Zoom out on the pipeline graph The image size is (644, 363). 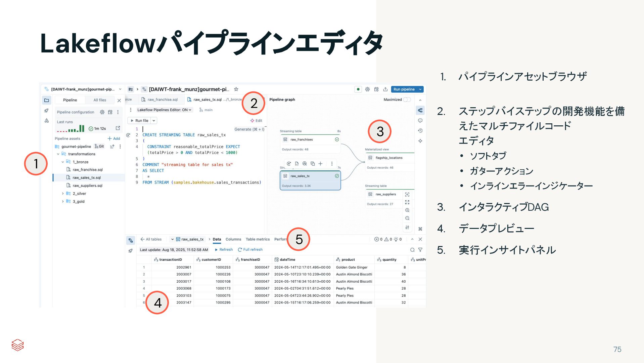[x=407, y=218]
